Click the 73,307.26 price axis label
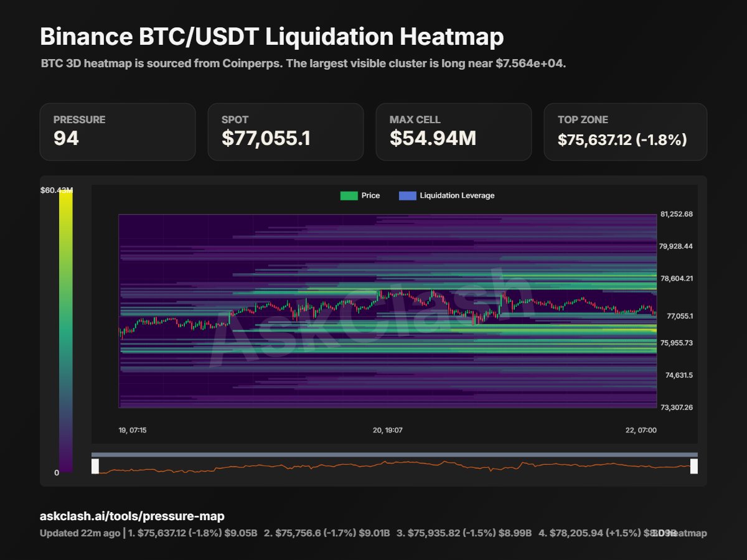 tap(676, 407)
